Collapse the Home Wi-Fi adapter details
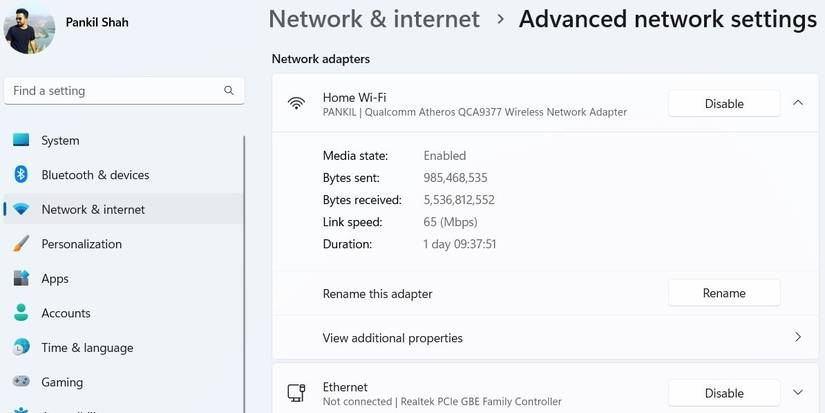The height and width of the screenshot is (413, 825). 798,102
